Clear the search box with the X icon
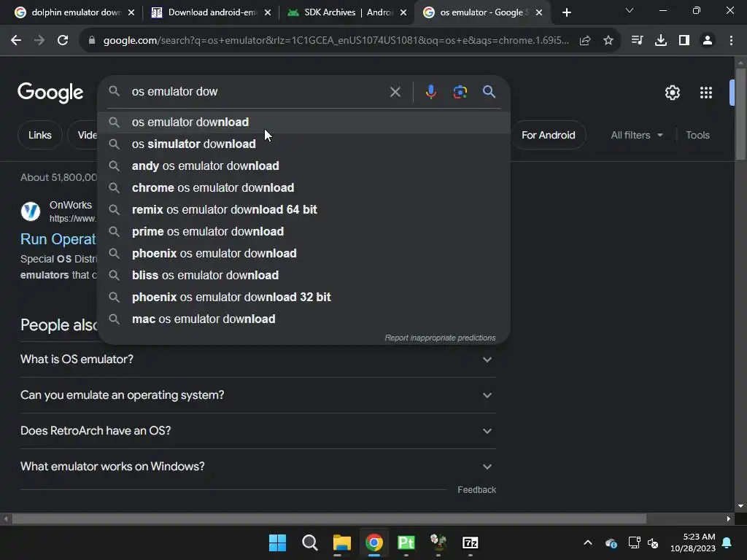The width and height of the screenshot is (747, 560). click(395, 92)
